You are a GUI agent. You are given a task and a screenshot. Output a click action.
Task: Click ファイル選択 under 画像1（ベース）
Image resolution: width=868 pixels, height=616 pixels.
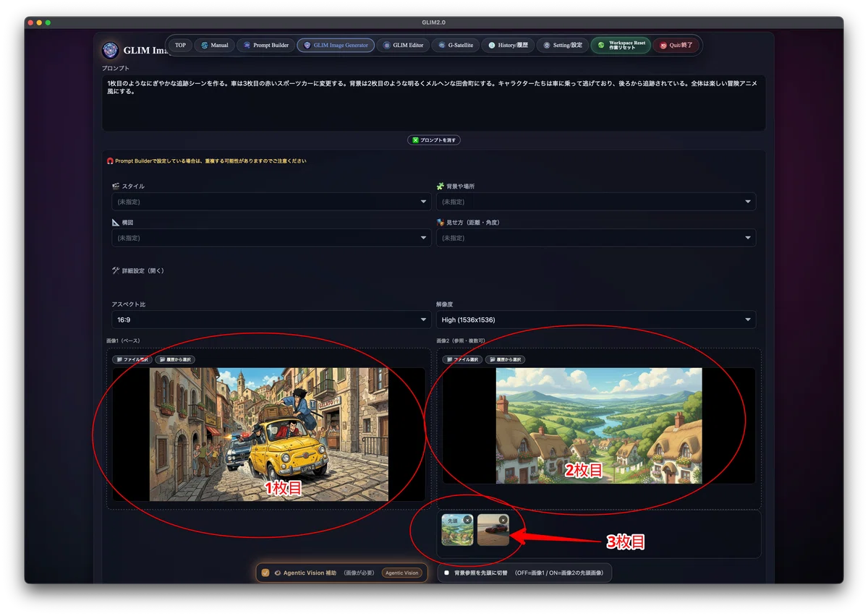point(132,359)
